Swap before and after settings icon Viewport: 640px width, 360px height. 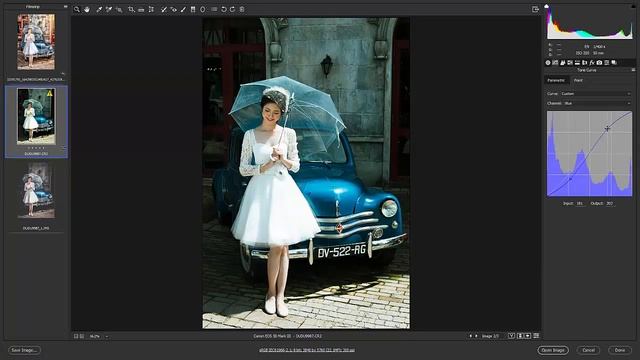520,336
